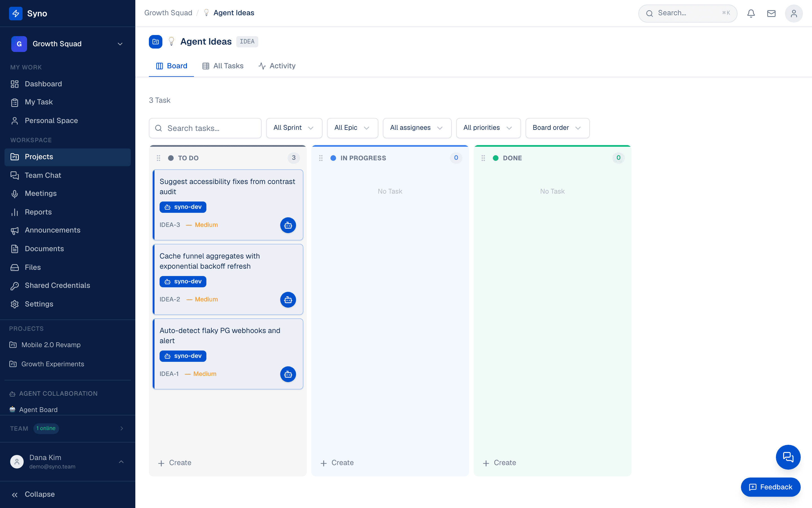Viewport: 812px width, 508px height.
Task: Create a task in DONE column
Action: (x=500, y=463)
